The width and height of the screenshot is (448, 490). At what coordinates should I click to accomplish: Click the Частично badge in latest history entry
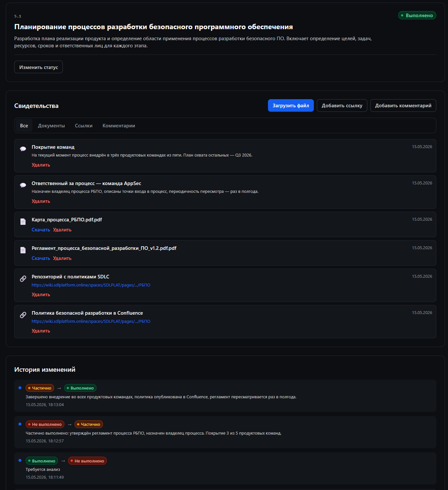coord(40,388)
